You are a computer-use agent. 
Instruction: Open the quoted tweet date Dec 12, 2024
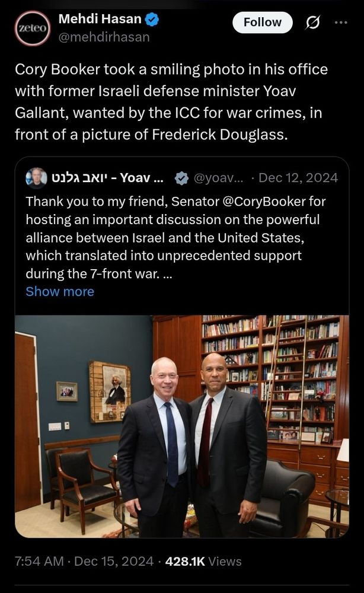[298, 178]
